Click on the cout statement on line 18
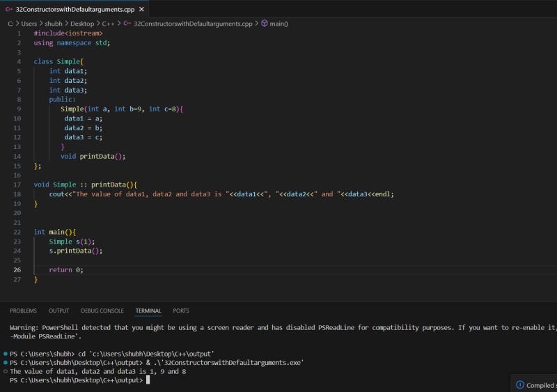This screenshot has width=557, height=392. tap(221, 194)
